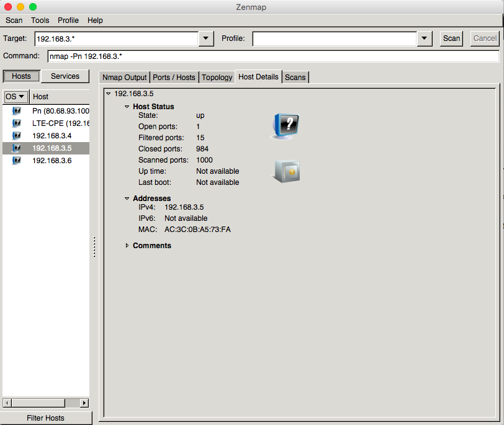The height and width of the screenshot is (425, 504).
Task: Click the Last boot Not available value
Action: [x=218, y=182]
